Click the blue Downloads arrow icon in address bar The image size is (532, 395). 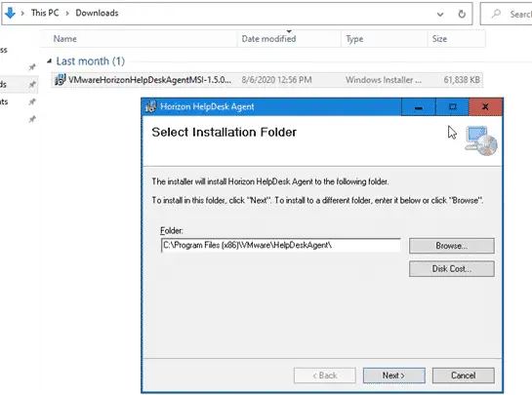click(x=10, y=13)
